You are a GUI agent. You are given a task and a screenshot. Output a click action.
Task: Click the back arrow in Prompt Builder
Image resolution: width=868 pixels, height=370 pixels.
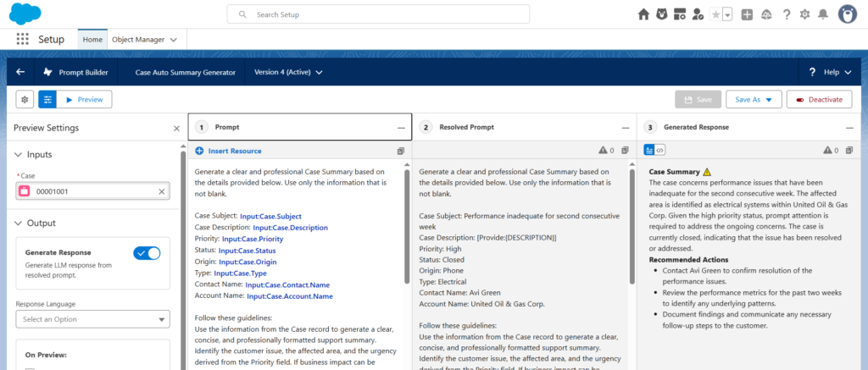click(20, 72)
